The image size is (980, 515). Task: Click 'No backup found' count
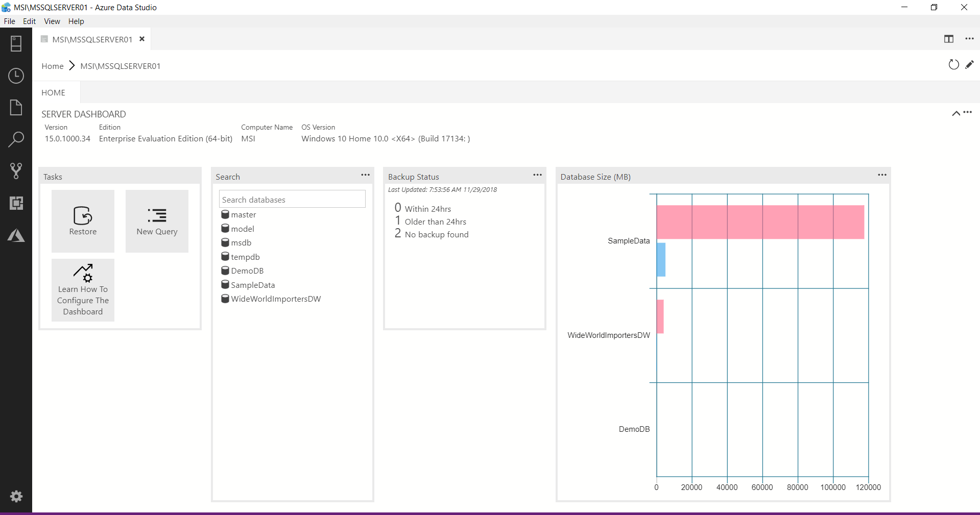(x=432, y=234)
